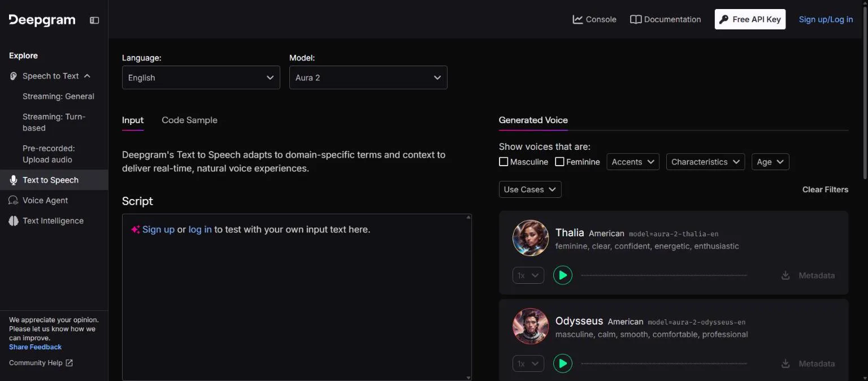Click the Deepgram logo
The width and height of the screenshot is (868, 381).
(x=42, y=20)
